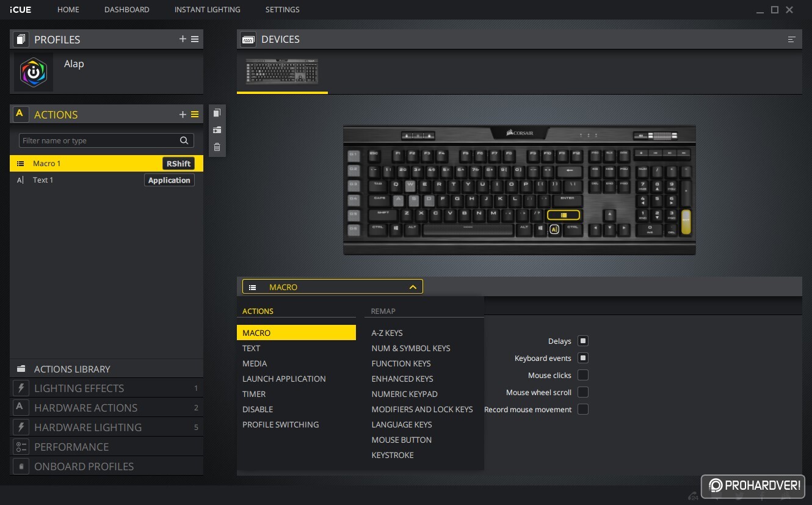Open the DASHBOARD tab

point(127,10)
